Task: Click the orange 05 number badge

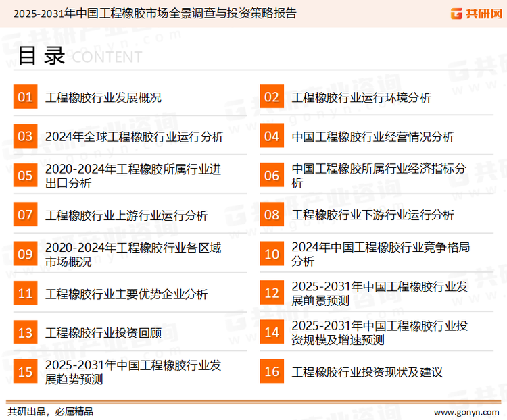Action: point(25,175)
